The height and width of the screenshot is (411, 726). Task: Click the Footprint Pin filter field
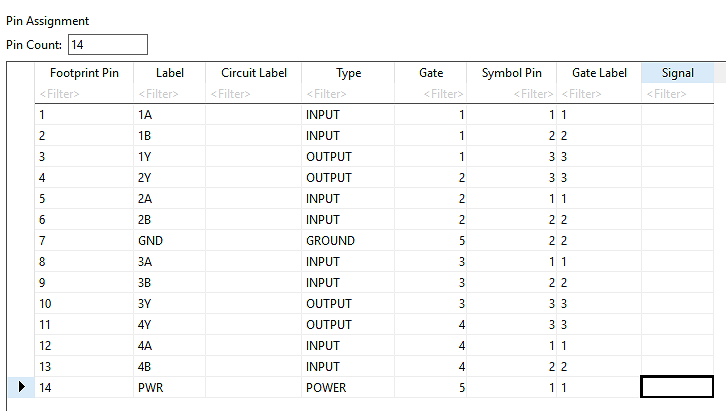pos(84,94)
